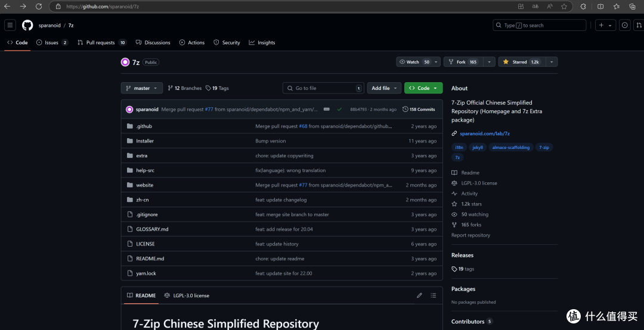Open the sparanoid.com/lab/7z homepage link
This screenshot has width=644, height=330.
tap(485, 133)
